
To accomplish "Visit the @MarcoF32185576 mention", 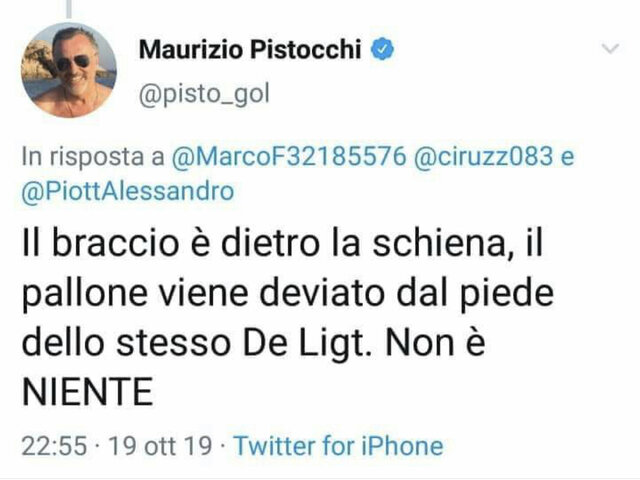I will (289, 156).
